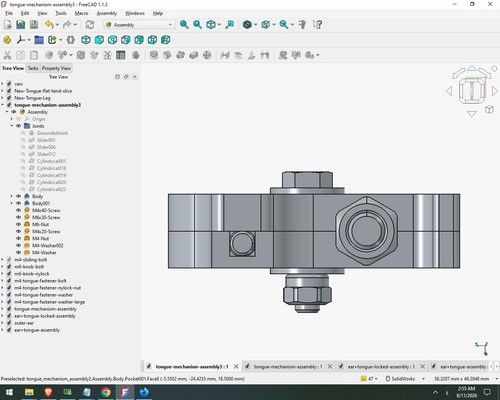This screenshot has width=500, height=400.
Task: Hide the M4-Washer002 part
Action: click(18, 245)
